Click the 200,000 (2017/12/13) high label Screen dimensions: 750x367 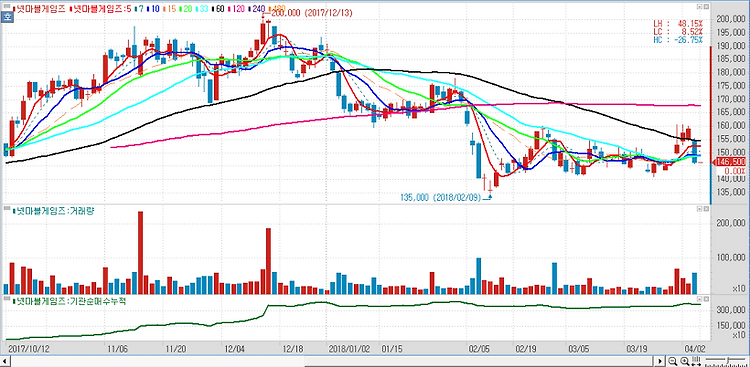pyautogui.click(x=311, y=13)
